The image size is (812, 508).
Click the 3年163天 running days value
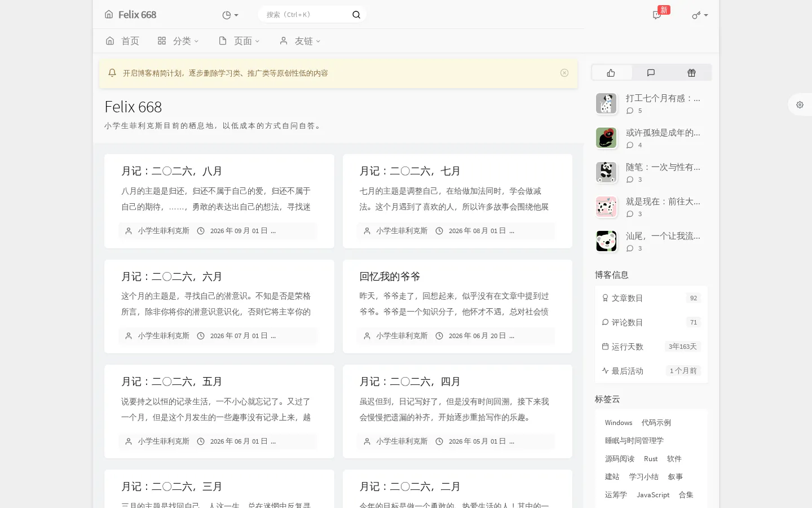pos(682,347)
